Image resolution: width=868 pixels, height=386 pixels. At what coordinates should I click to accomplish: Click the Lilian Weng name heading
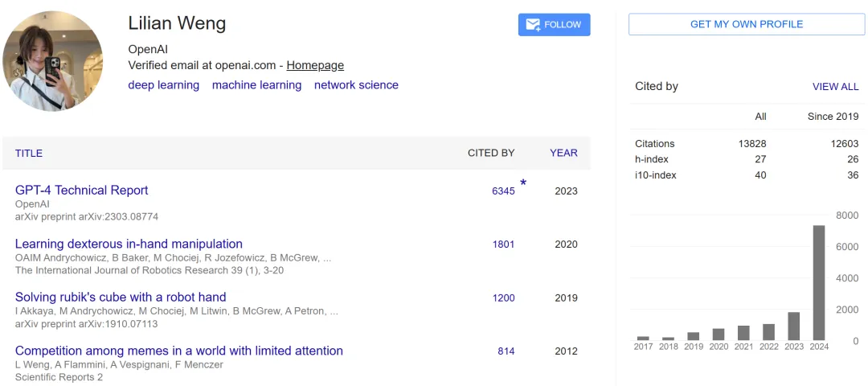click(177, 23)
